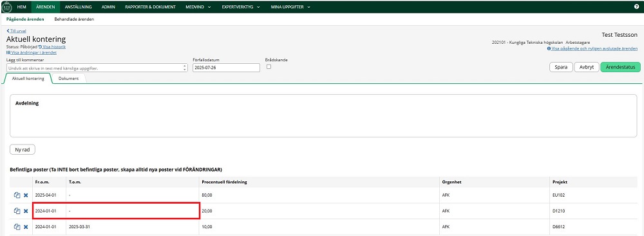This screenshot has height=236, width=644.
Task: Expand the EXPERTVERKTYG menu
Action: (x=241, y=7)
